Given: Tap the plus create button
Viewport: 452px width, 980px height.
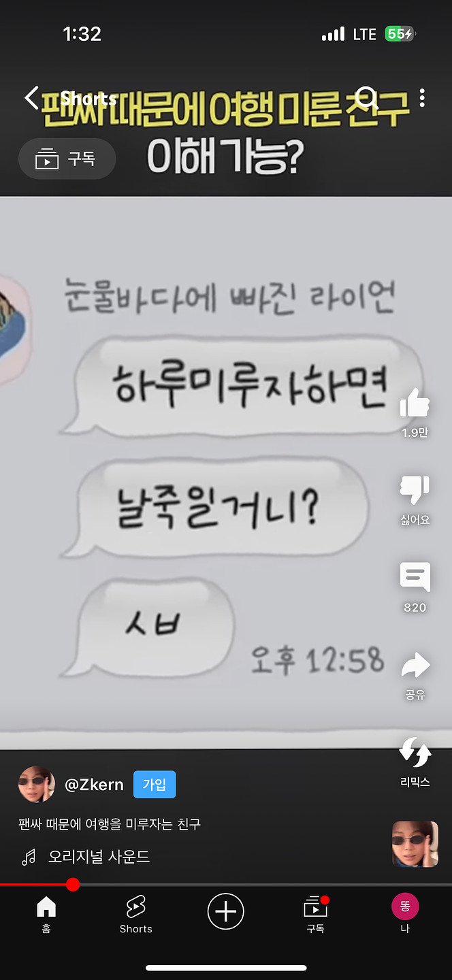Looking at the screenshot, I should pos(226,911).
